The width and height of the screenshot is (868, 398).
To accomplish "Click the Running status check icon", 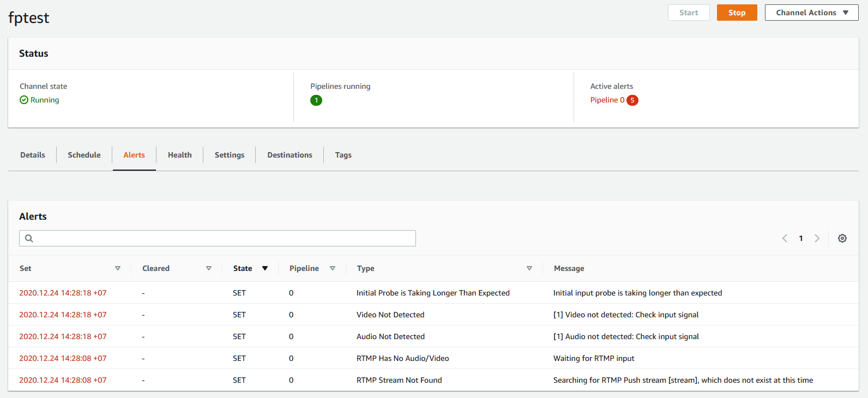I will click(24, 100).
